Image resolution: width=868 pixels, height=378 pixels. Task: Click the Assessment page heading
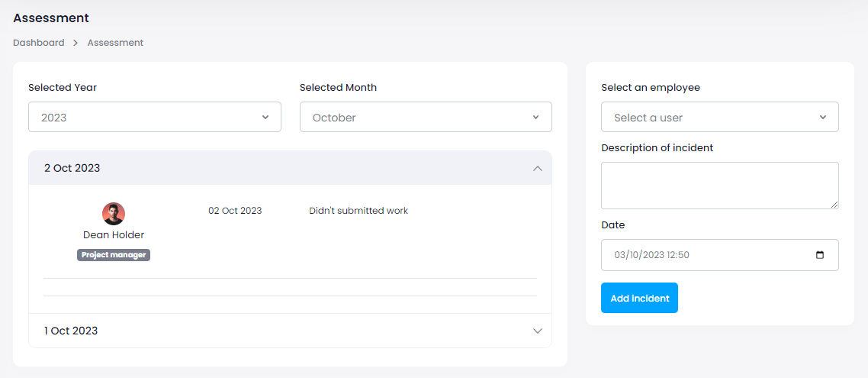pos(51,18)
